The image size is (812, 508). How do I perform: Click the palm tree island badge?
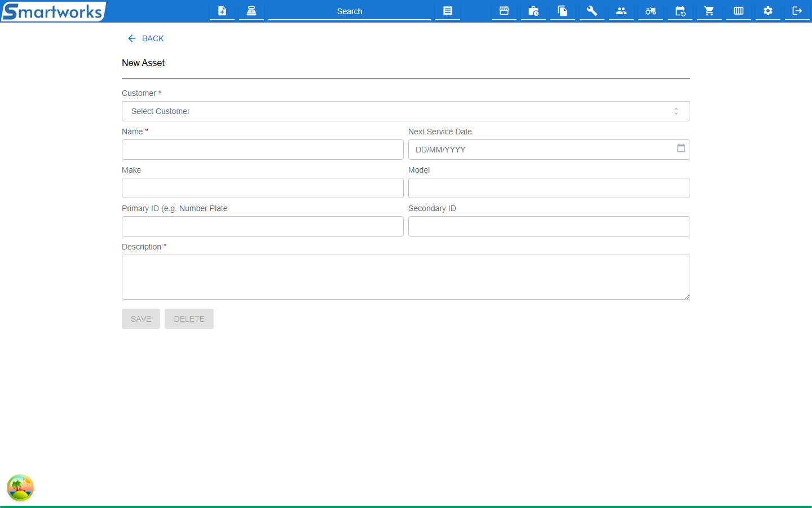pos(20,488)
